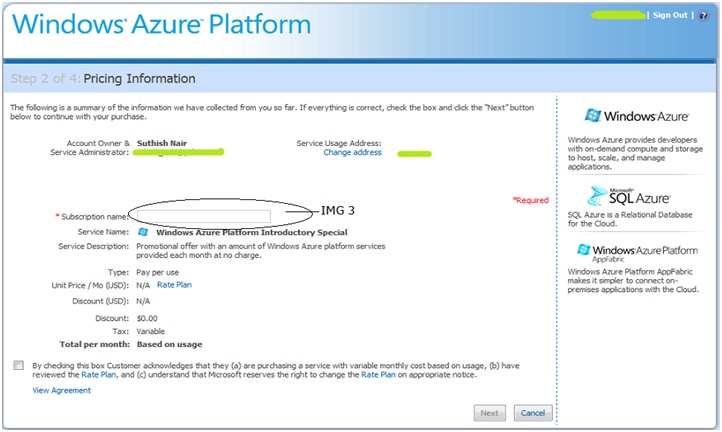The width and height of the screenshot is (722, 432).
Task: Check the customer acknowledgement checkbox
Action: tap(18, 365)
